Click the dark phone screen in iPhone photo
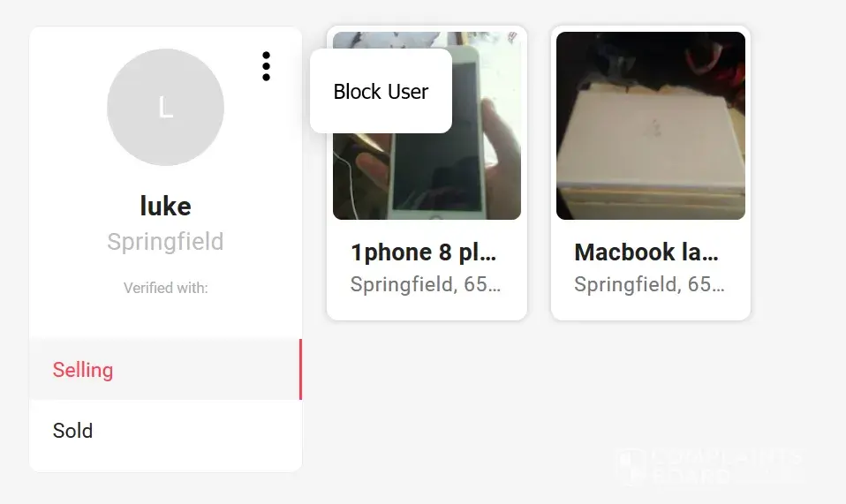This screenshot has width=846, height=504. (437, 137)
